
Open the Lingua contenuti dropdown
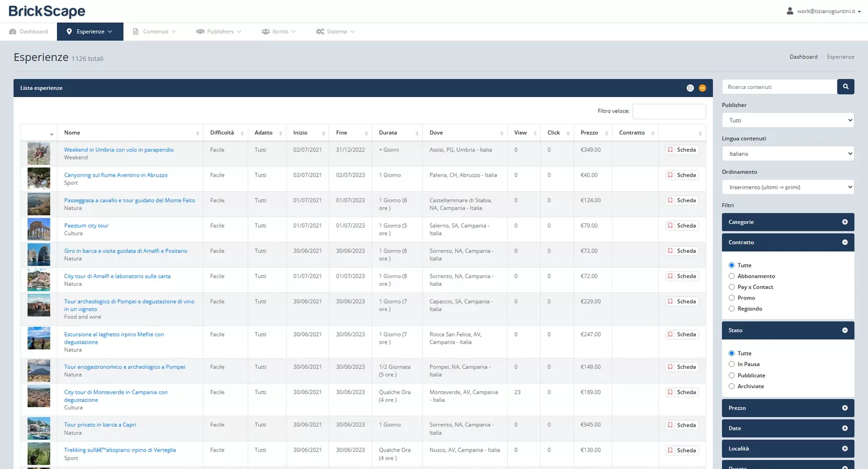point(788,153)
